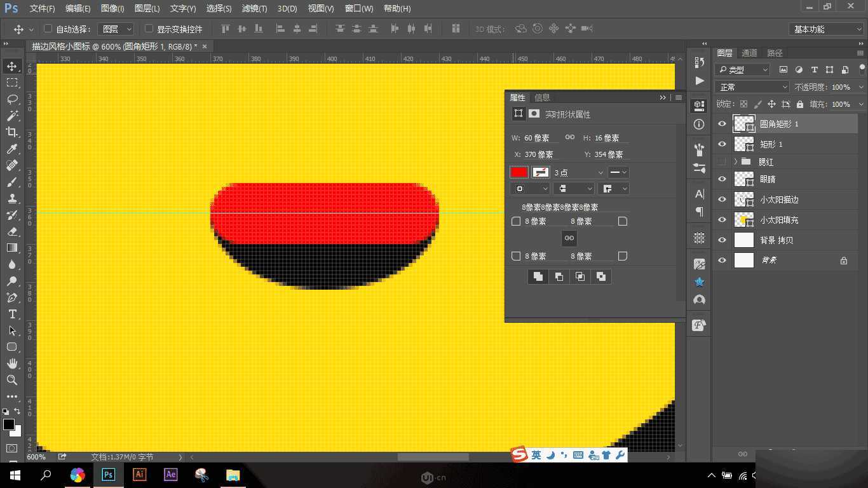Open Adobe After Effects from the taskbar

[x=170, y=475]
